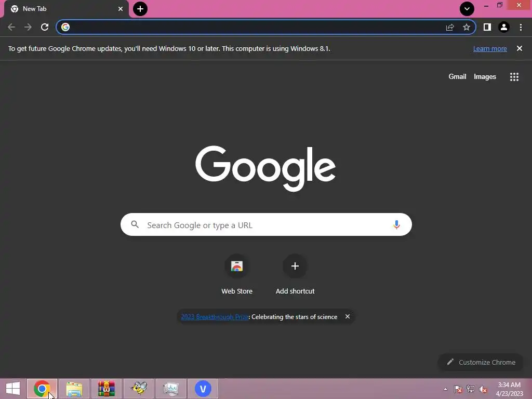Click the Chrome taskbar icon
This screenshot has width=532, height=399.
click(x=42, y=389)
